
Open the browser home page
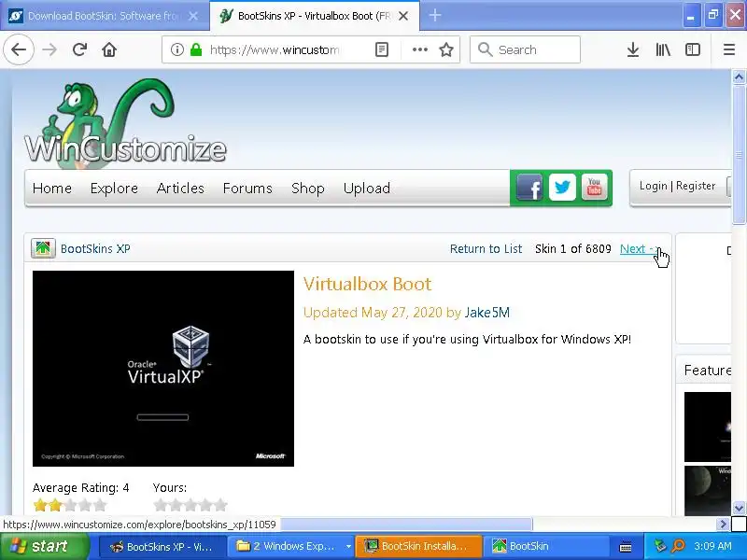click(x=109, y=49)
